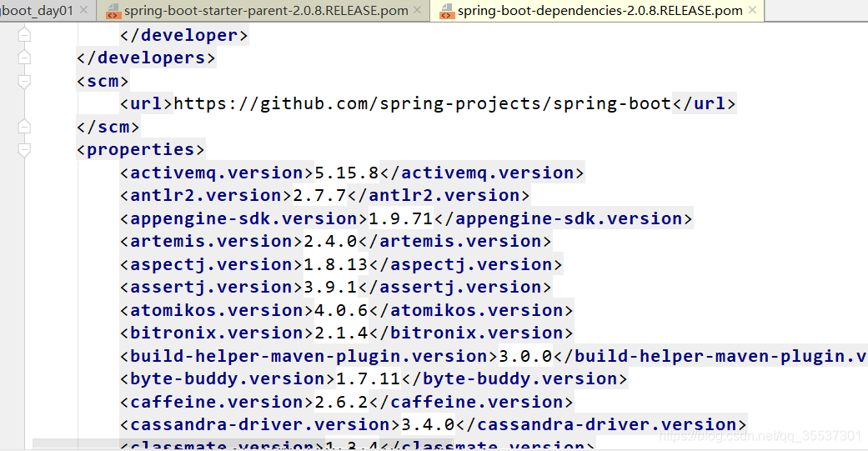Click the opening <build-helper-maven-plugin.version> tag

309,357
